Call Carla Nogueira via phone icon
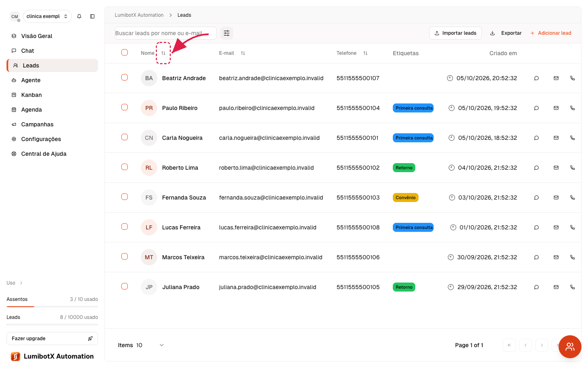Viewport: 588px width, 368px height. pos(572,138)
